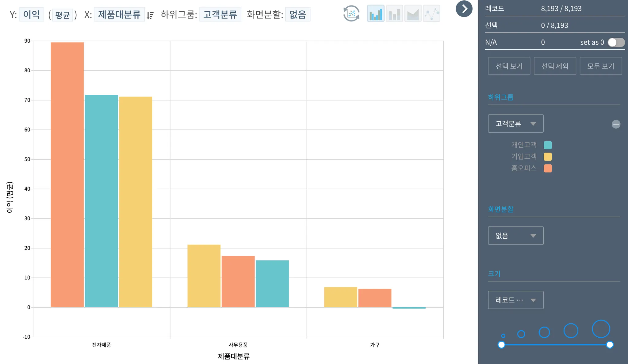This screenshot has width=628, height=364.
Task: Click the 개인고객 teal color swatch
Action: click(548, 145)
